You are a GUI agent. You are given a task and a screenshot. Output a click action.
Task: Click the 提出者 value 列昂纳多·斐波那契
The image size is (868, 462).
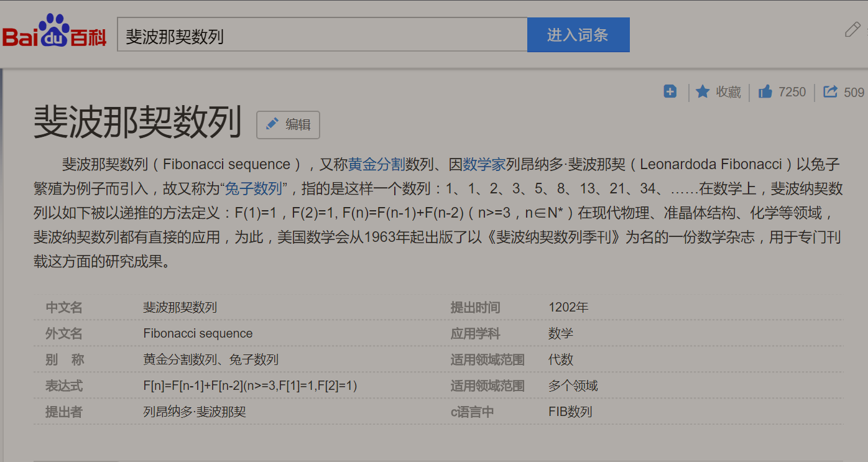(x=195, y=412)
